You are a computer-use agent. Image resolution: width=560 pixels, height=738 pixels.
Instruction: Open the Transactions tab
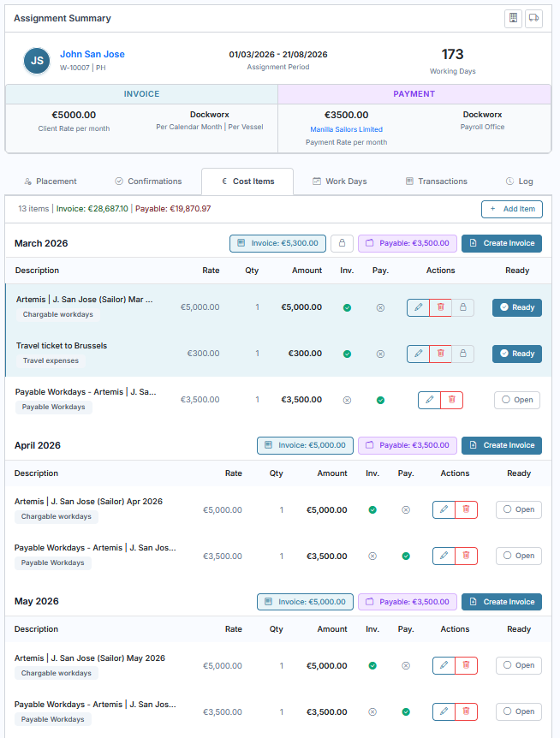pyautogui.click(x=437, y=182)
